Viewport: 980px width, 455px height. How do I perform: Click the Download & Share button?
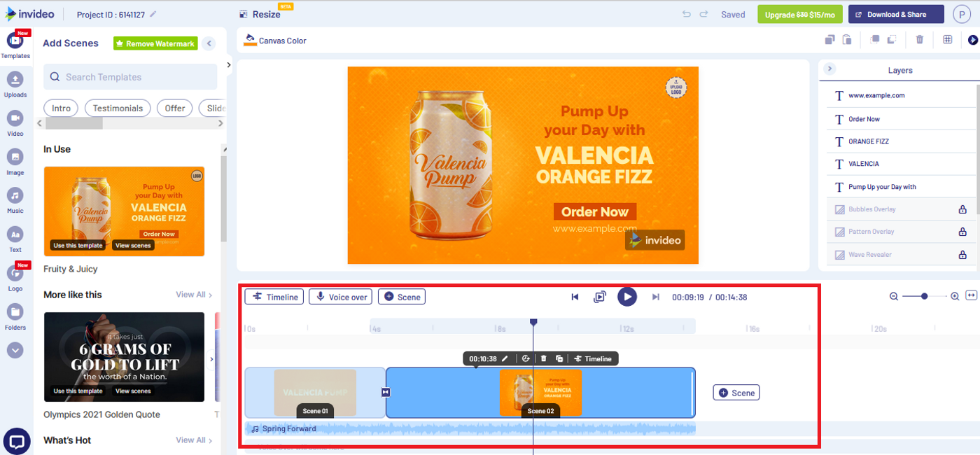(x=896, y=14)
